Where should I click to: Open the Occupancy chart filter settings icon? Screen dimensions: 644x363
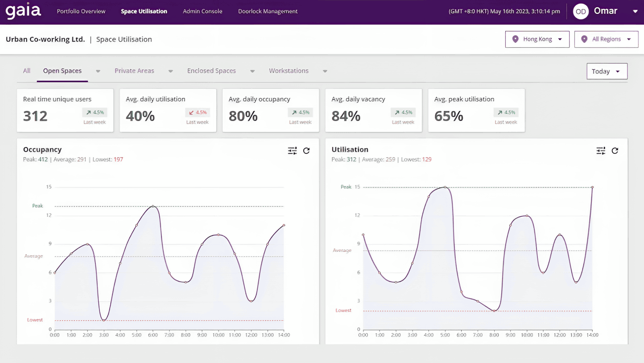point(292,151)
